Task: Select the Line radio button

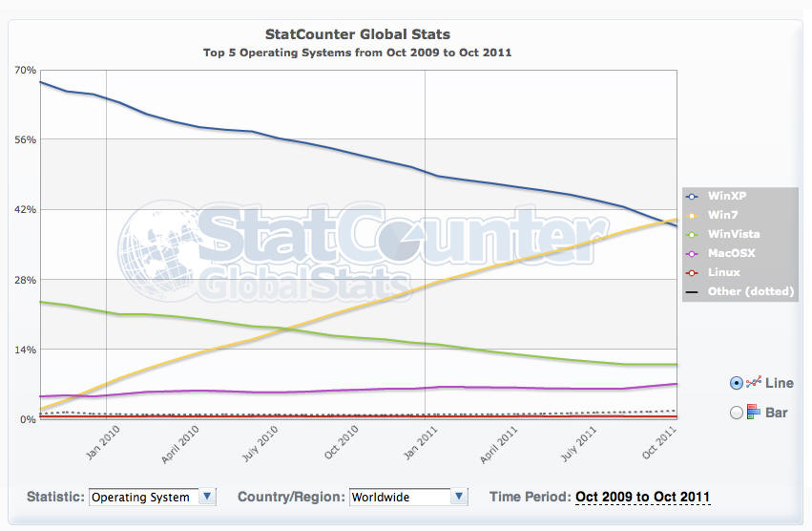Action: [x=736, y=383]
